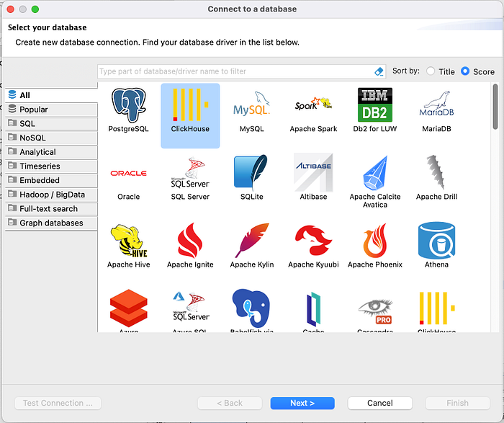Select the Altibase driver

coord(313,177)
